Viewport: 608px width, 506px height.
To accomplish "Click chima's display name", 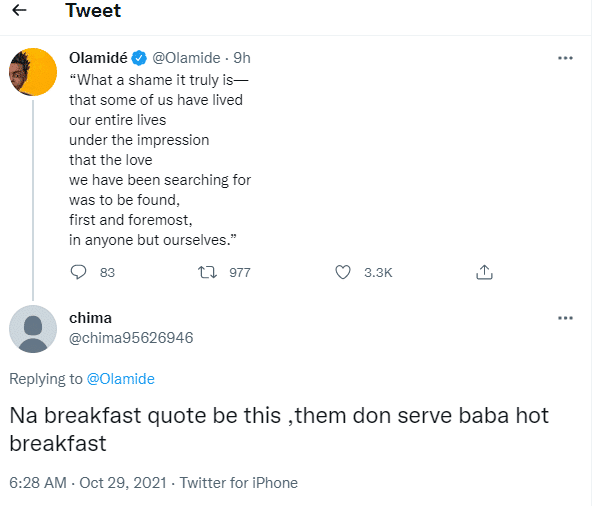I will pos(90,318).
